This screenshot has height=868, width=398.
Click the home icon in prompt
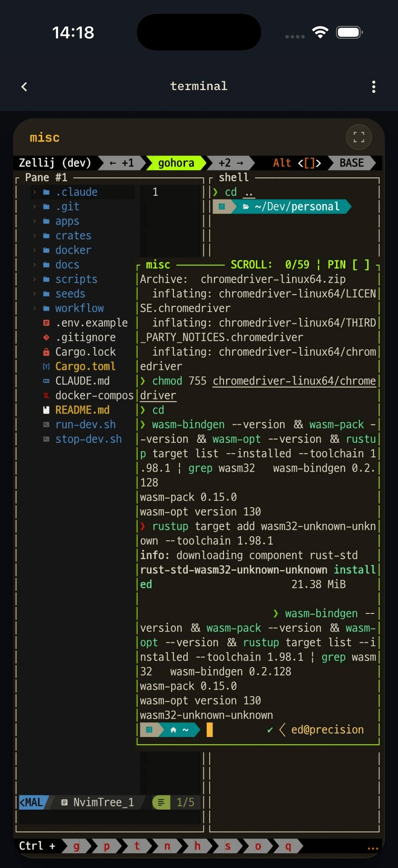pyautogui.click(x=173, y=730)
